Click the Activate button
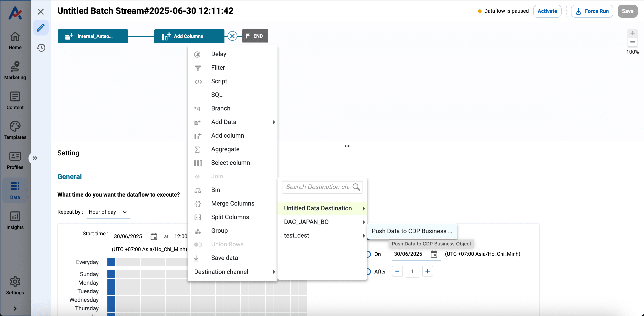The width and height of the screenshot is (644, 316). pyautogui.click(x=547, y=11)
